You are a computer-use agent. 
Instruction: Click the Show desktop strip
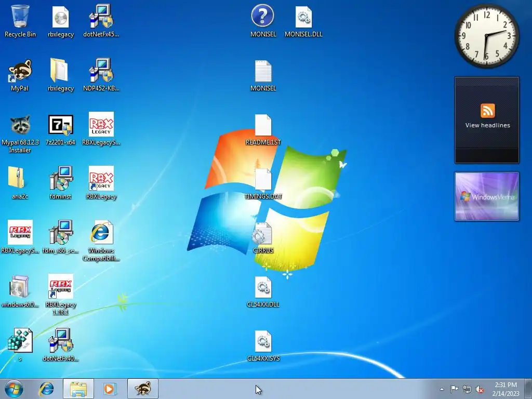(529, 389)
